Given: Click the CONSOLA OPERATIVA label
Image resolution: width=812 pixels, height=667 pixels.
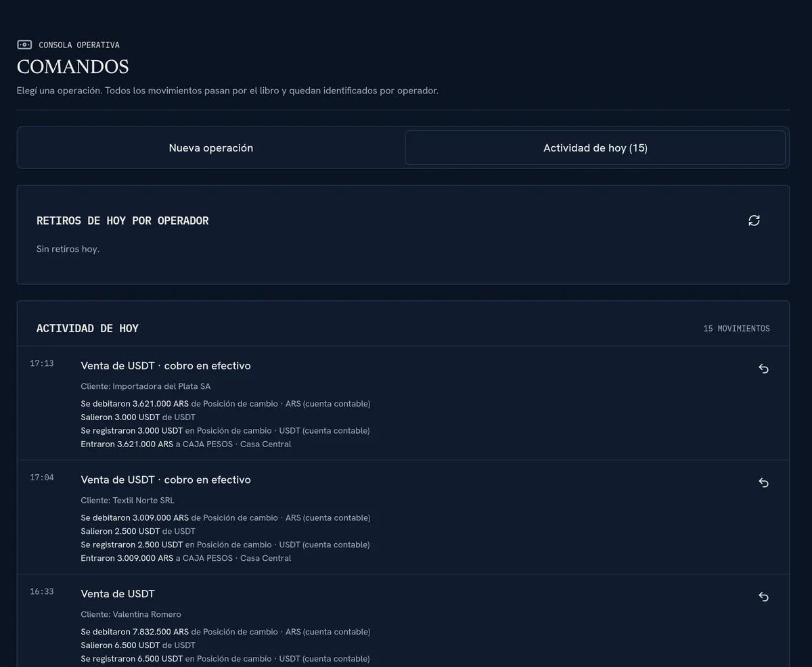Looking at the screenshot, I should coord(79,45).
